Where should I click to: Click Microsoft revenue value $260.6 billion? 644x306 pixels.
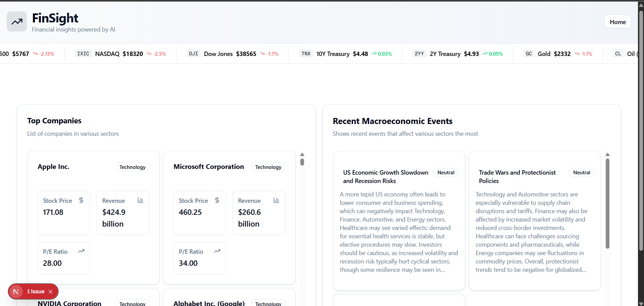249,218
